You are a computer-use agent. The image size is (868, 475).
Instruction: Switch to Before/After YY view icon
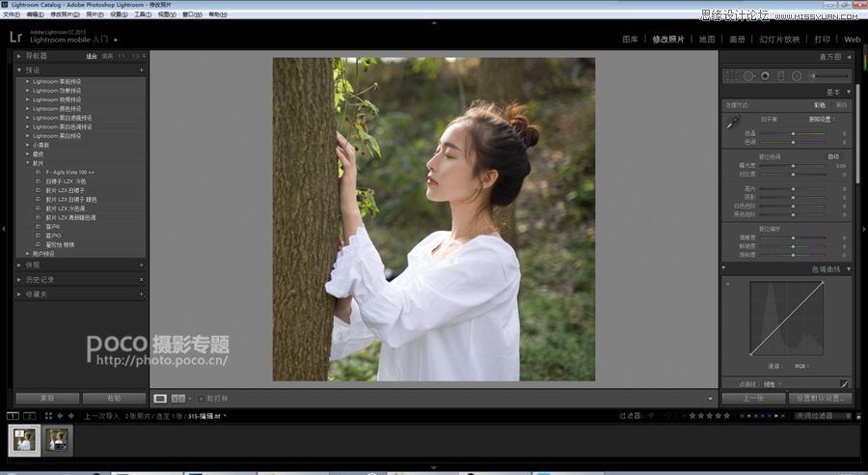pyautogui.click(x=177, y=399)
